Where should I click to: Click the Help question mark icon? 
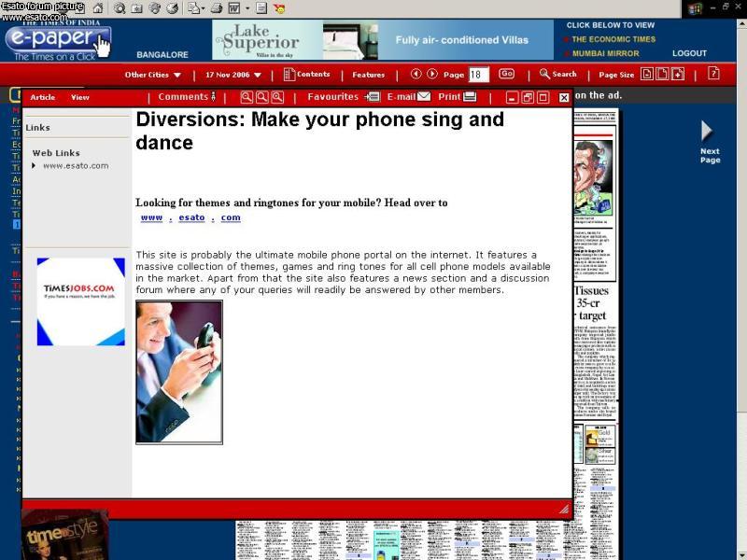coord(713,74)
